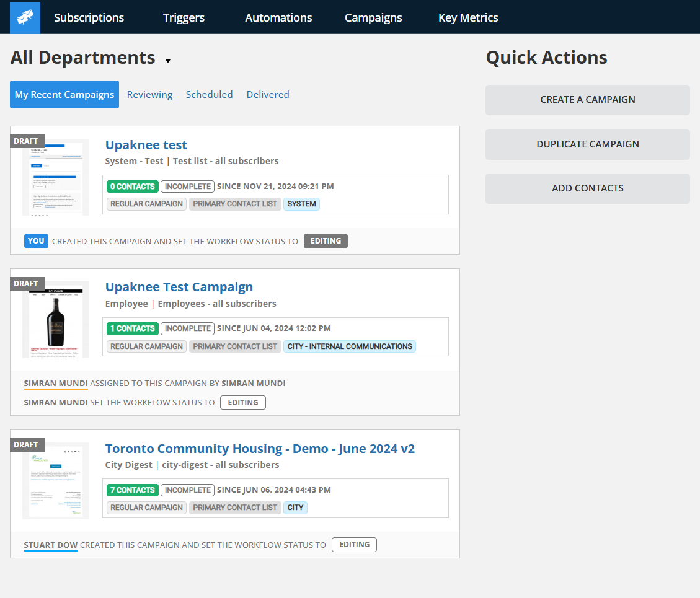The width and height of the screenshot is (700, 598).
Task: Open the Triggers menu
Action: click(184, 17)
